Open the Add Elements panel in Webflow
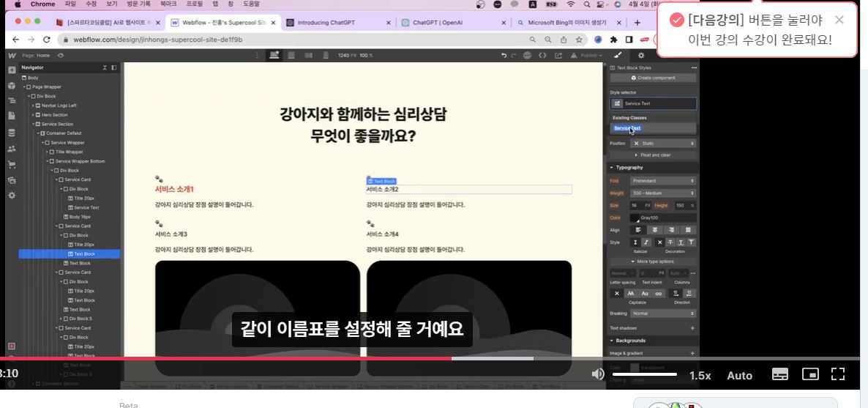The height and width of the screenshot is (408, 868). (x=12, y=70)
